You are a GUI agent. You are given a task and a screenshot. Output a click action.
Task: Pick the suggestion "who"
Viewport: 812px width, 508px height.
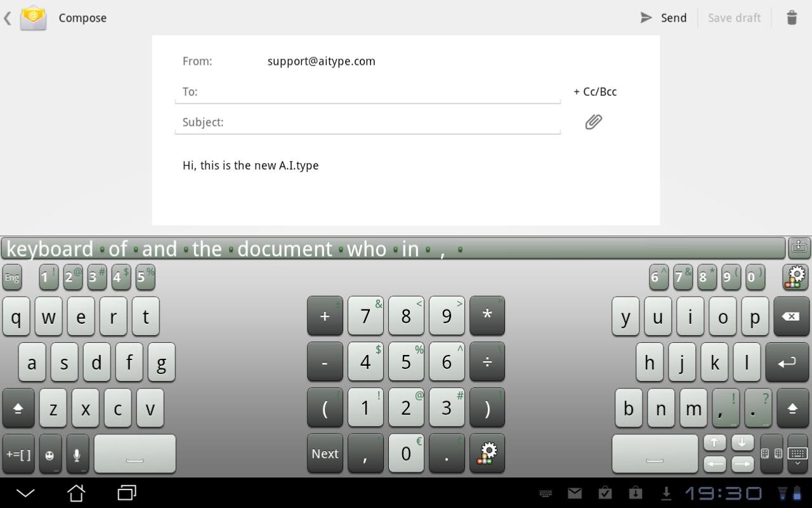367,249
